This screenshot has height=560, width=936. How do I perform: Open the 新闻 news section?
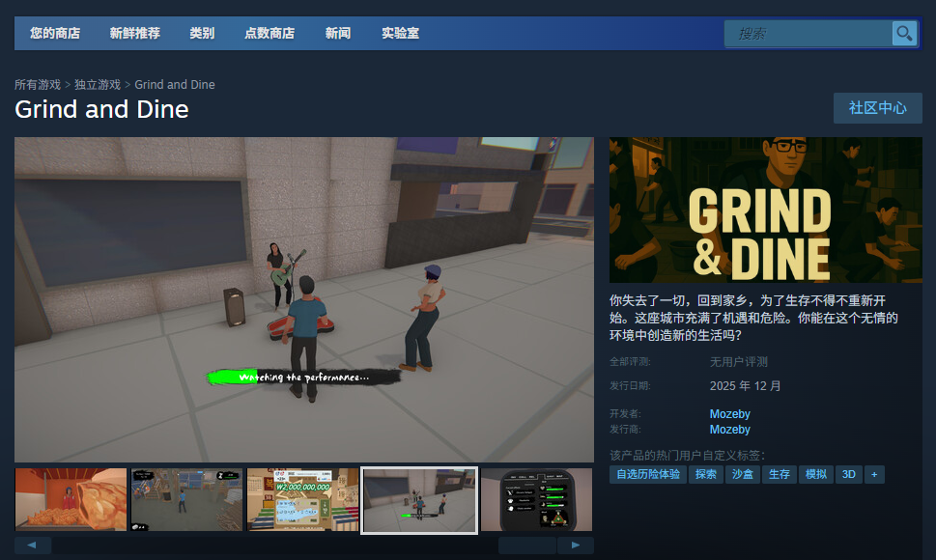338,32
